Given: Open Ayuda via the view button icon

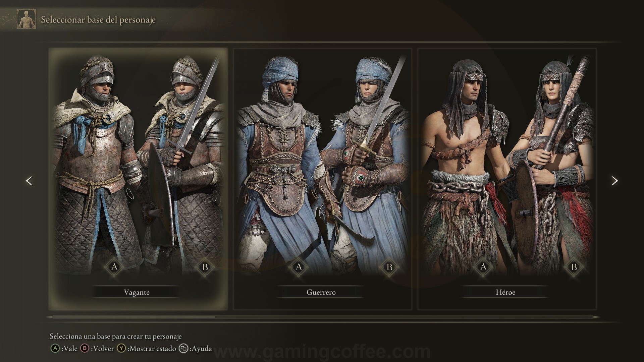Looking at the screenshot, I should (x=183, y=349).
